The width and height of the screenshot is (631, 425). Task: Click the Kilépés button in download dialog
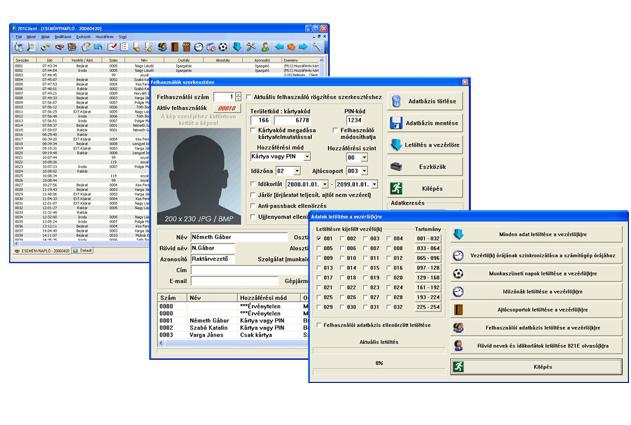point(539,368)
